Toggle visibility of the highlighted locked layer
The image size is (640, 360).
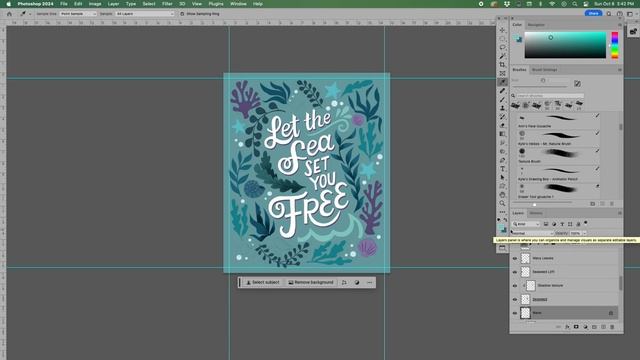[x=515, y=313]
